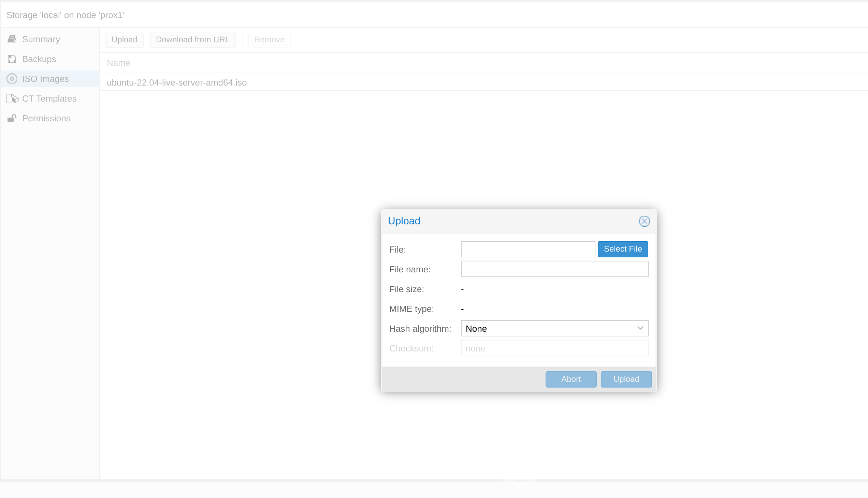The height and width of the screenshot is (498, 868).
Task: Click the Backups floppy disk icon
Action: [x=12, y=59]
